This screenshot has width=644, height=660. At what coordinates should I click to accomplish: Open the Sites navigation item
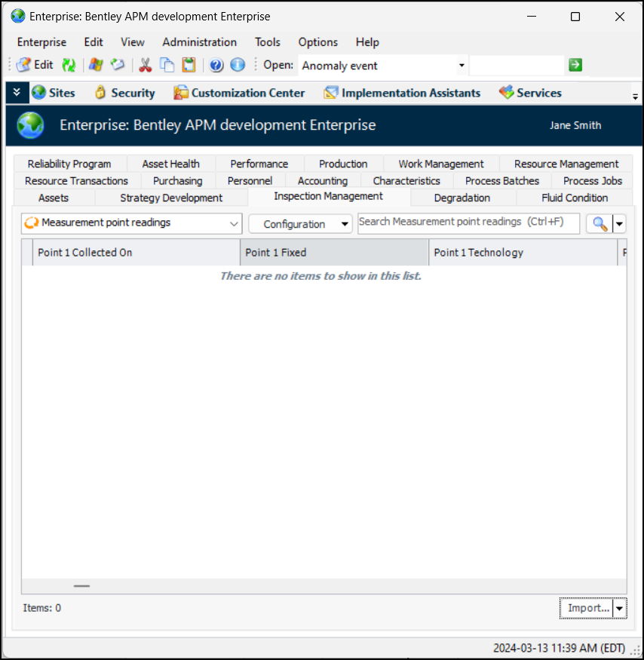click(x=54, y=93)
